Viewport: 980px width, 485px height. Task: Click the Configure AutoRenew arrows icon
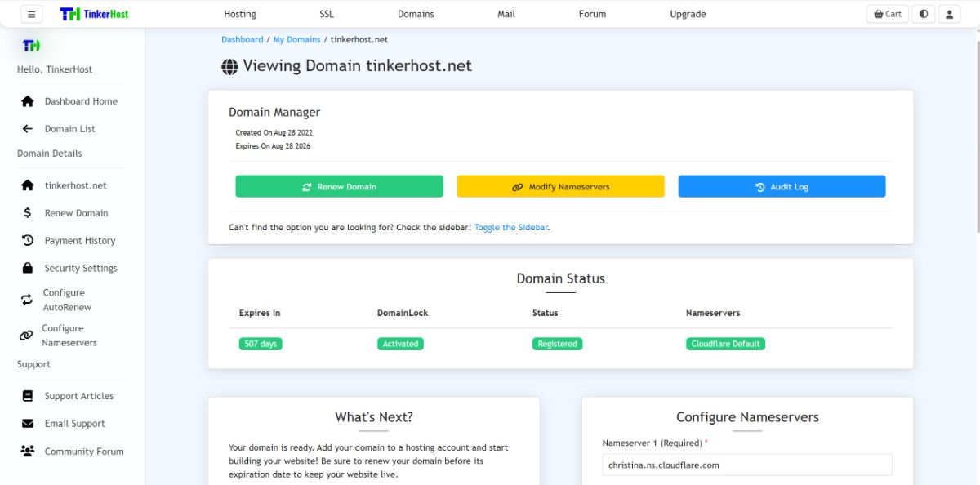coord(27,300)
